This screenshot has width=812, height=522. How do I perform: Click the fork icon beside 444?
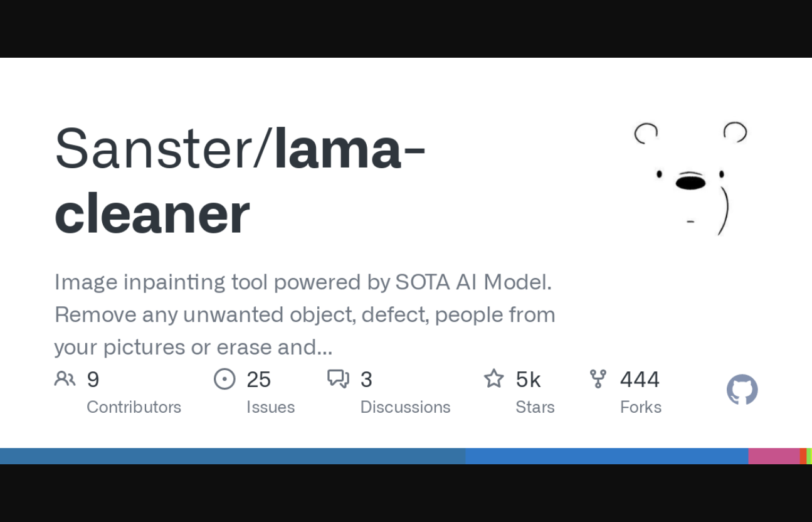[x=598, y=378]
